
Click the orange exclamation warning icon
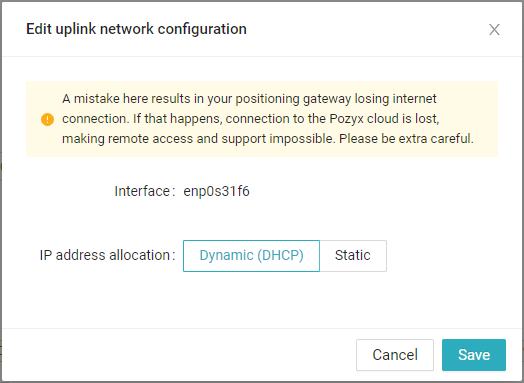[x=47, y=119]
